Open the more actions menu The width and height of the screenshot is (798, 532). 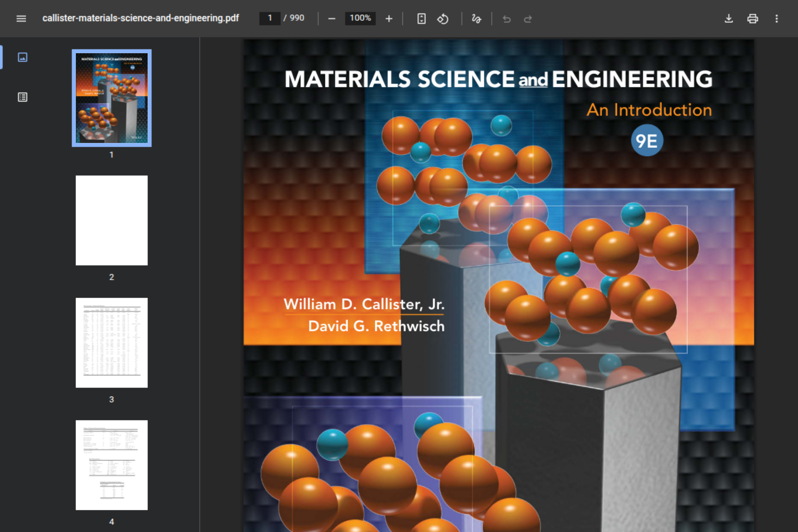(x=776, y=19)
